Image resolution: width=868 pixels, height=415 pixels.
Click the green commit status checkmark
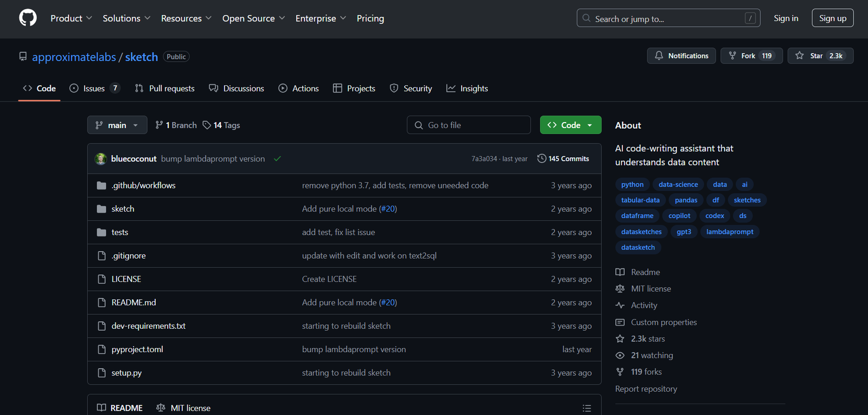click(277, 159)
